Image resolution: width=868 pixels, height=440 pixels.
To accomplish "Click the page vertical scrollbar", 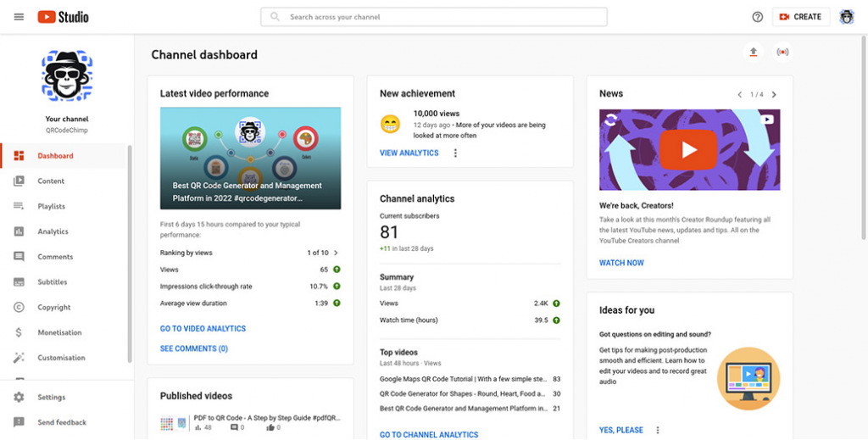I will pyautogui.click(x=864, y=138).
